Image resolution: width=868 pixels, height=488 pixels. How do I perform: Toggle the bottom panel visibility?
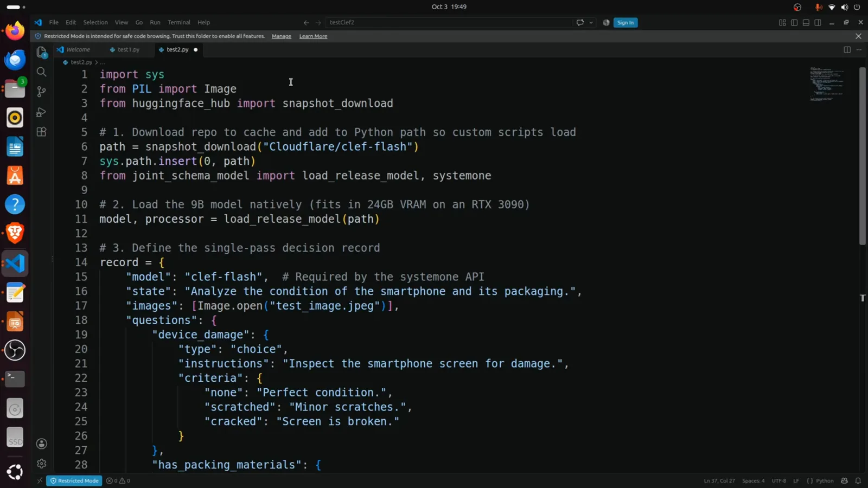[x=806, y=22]
